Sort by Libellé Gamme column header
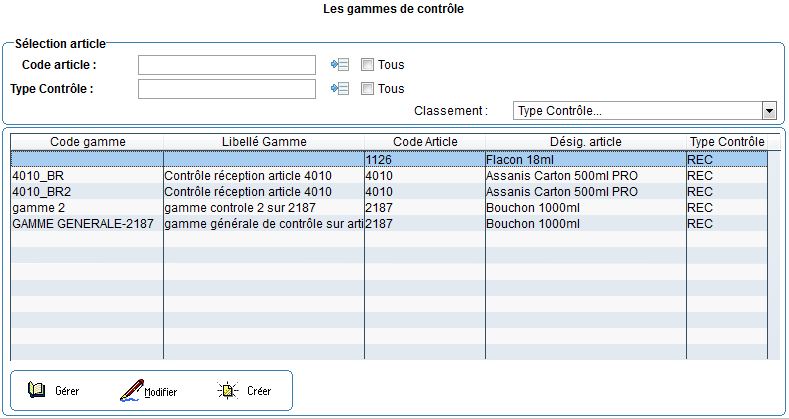Viewport: 789px width, 419px height. click(x=264, y=142)
